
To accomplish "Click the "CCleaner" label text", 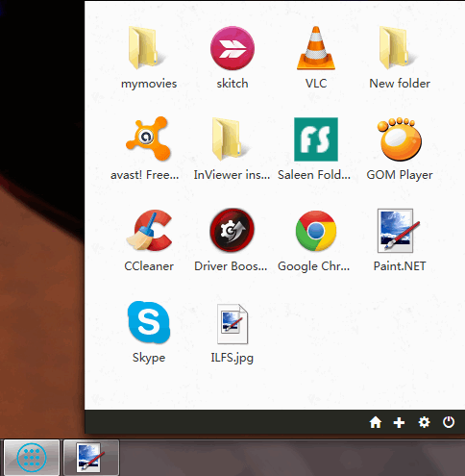I will point(149,266).
